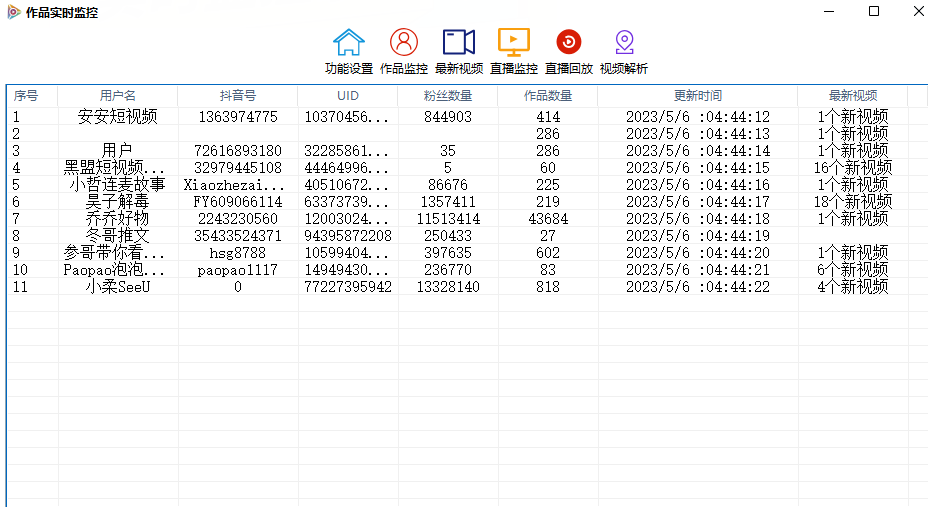Click 抖音号 1363974775
This screenshot has width=928, height=507.
coord(237,117)
